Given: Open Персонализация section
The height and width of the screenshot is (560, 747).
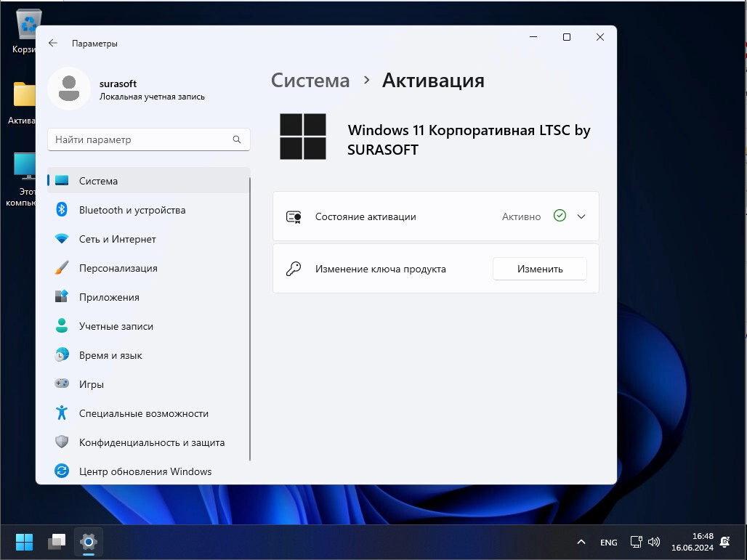Looking at the screenshot, I should tap(118, 268).
